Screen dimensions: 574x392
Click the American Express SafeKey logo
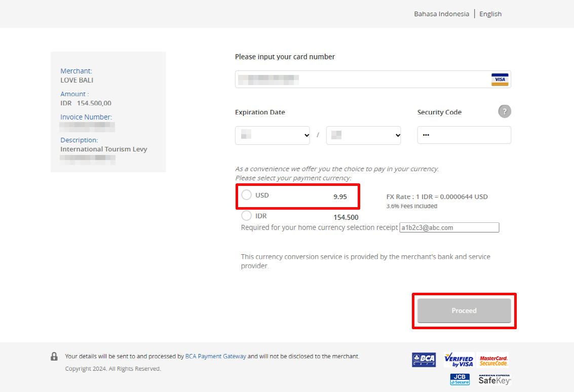(494, 379)
